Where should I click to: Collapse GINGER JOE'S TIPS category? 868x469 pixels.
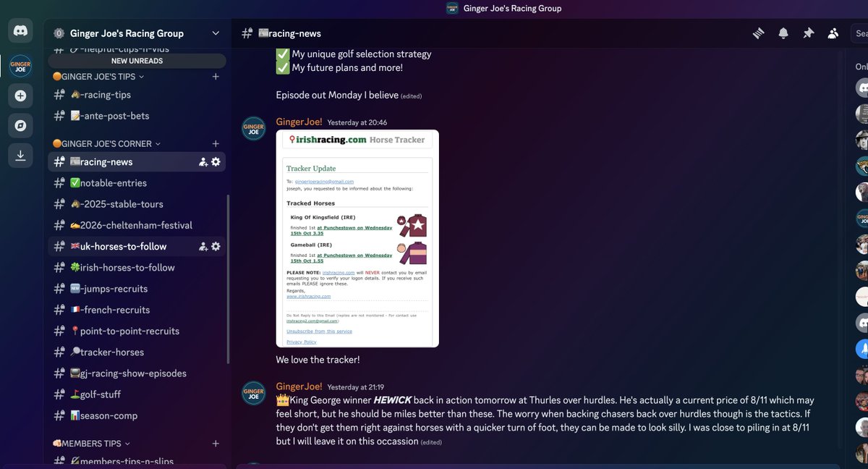pos(98,77)
